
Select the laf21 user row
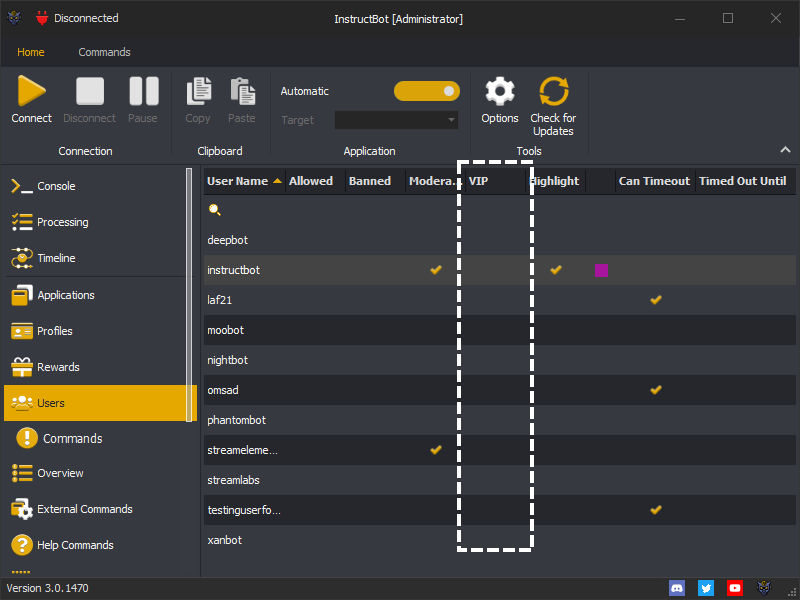(x=499, y=300)
